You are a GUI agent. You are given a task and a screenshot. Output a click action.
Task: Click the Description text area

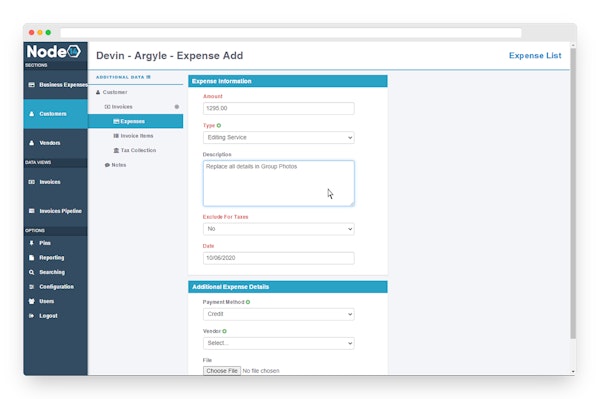[x=279, y=183]
